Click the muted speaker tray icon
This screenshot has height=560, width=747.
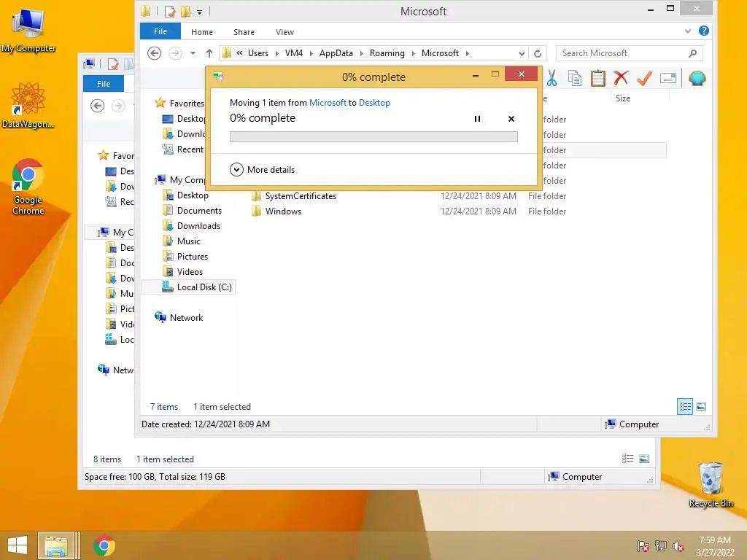tap(678, 545)
